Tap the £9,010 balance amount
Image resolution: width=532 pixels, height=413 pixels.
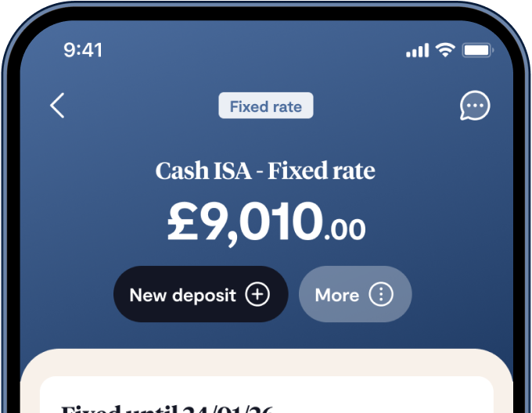click(244, 221)
